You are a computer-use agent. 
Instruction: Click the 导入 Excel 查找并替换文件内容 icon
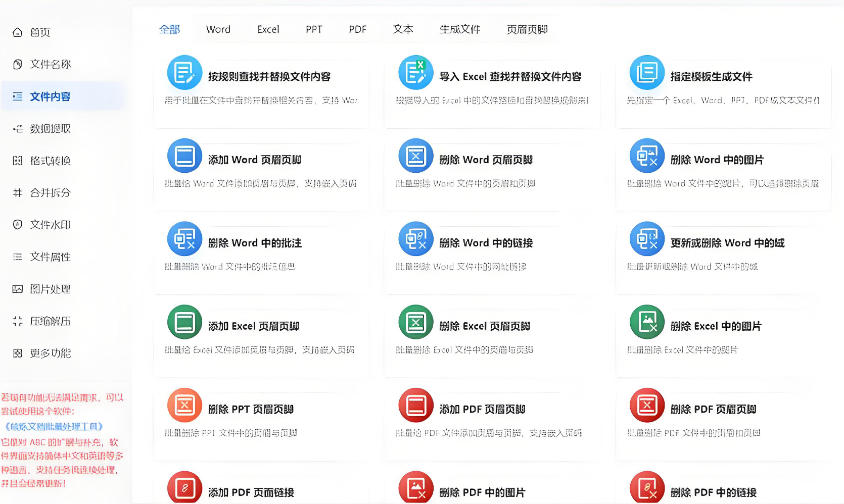coord(416,73)
